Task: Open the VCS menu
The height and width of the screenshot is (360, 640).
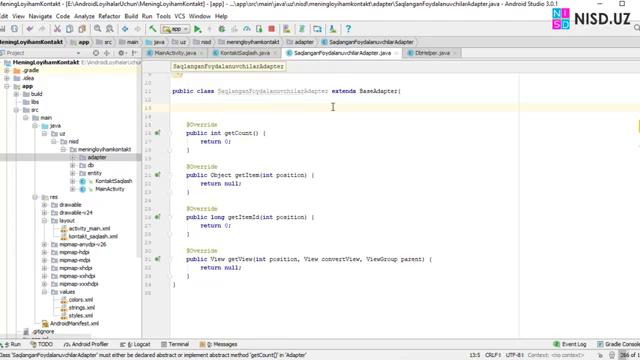Action: coord(180,16)
